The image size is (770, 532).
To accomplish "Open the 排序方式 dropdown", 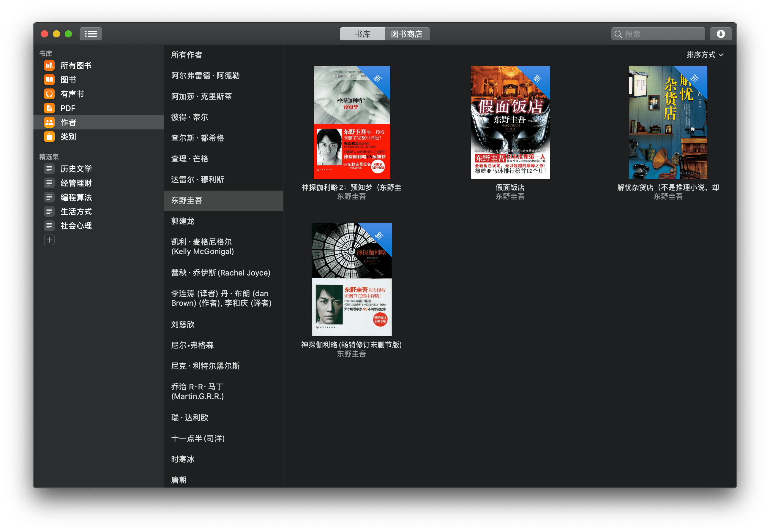I will [705, 55].
